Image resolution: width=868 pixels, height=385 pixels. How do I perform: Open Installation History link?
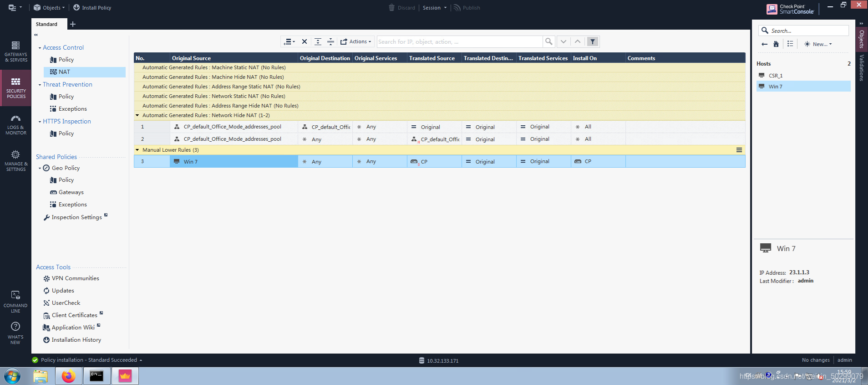(72, 340)
